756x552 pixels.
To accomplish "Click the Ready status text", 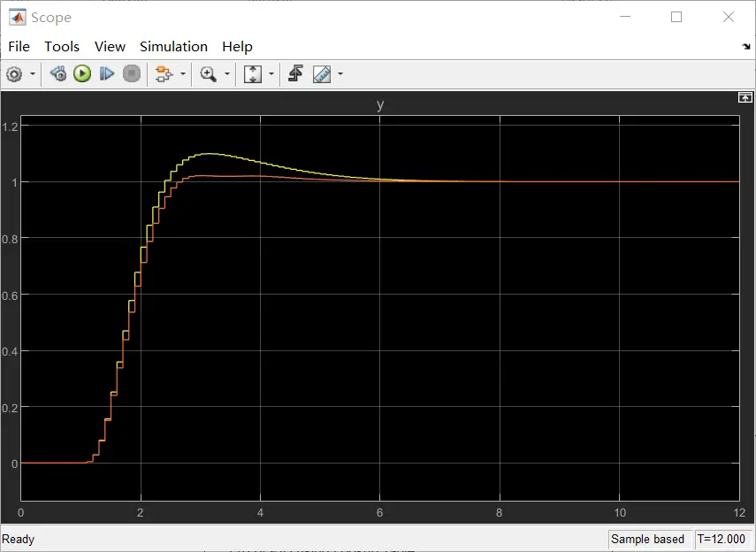I will coord(19,539).
